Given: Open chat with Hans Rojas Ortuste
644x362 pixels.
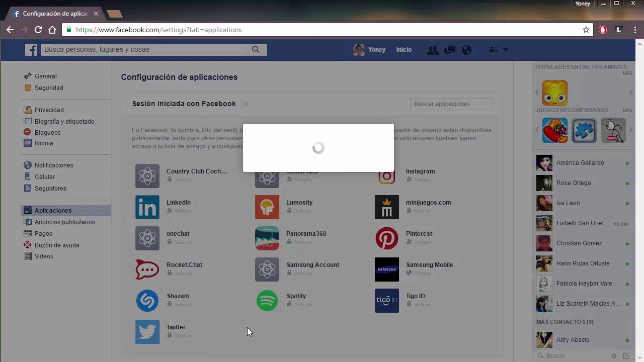Looking at the screenshot, I should pos(583,263).
